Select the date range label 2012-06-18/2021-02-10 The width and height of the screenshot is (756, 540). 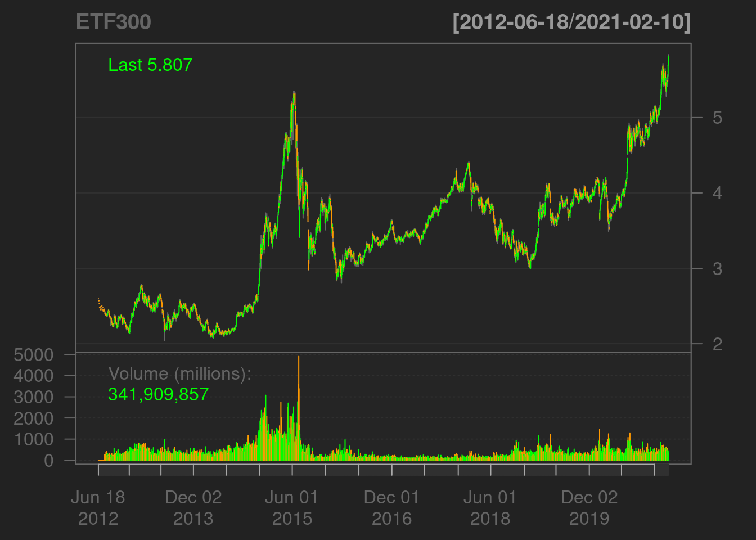point(571,22)
